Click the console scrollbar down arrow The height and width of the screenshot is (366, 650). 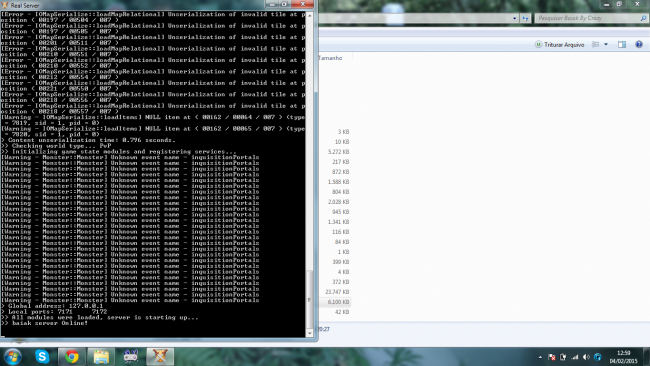(309, 333)
